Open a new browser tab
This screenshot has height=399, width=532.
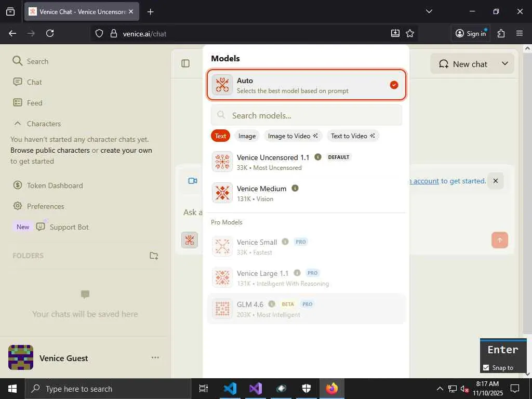click(151, 12)
